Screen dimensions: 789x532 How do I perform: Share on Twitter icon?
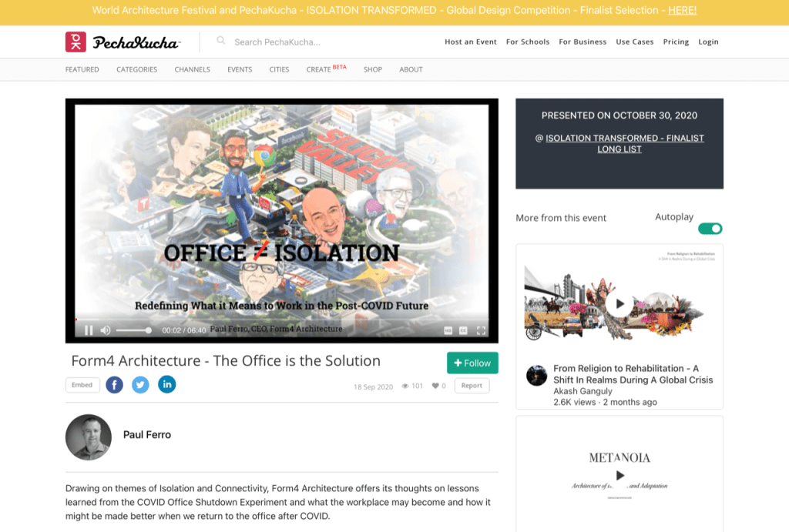(x=140, y=385)
